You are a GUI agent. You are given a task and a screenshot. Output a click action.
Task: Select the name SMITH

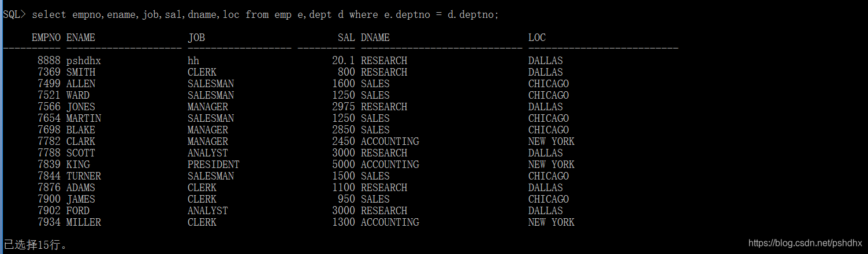point(81,72)
